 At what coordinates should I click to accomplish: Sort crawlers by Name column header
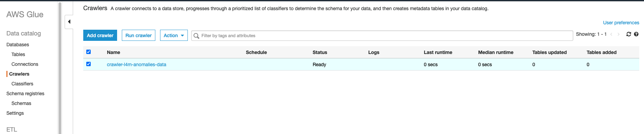click(x=113, y=52)
